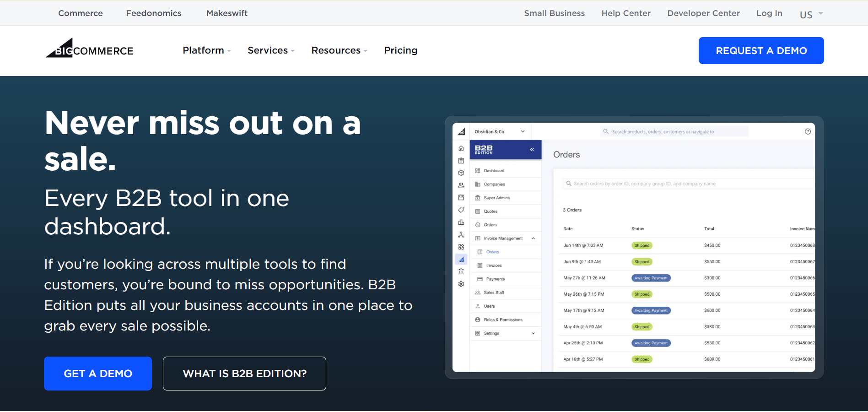Viewport: 868px width, 412px height.
Task: Open the Pricing menu item
Action: [x=400, y=50]
